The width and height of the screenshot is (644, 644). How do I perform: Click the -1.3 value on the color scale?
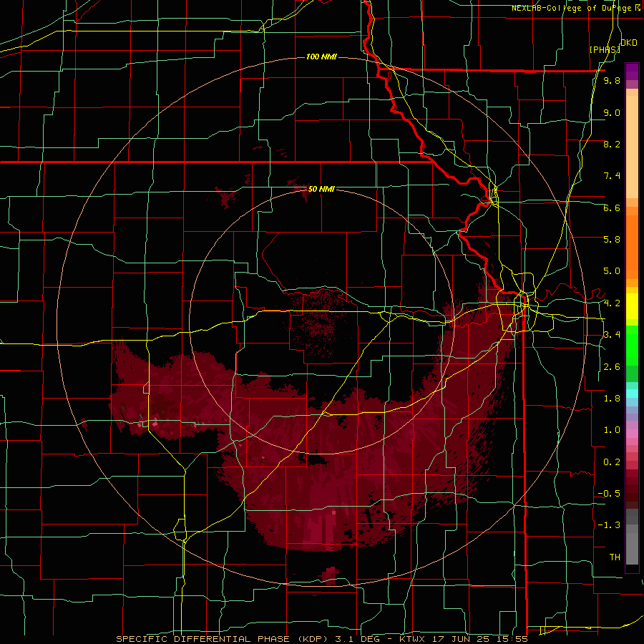pos(609,525)
